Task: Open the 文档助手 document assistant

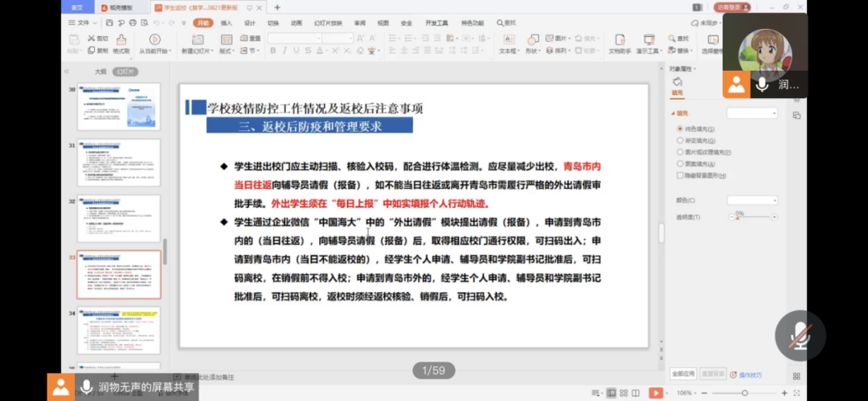Action: 619,40
